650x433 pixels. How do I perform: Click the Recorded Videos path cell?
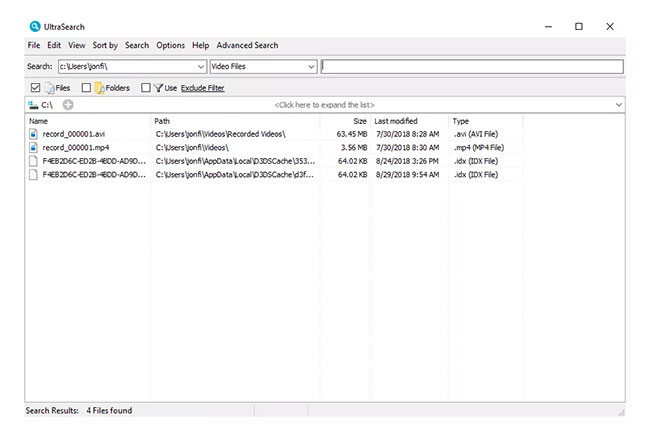coord(221,134)
